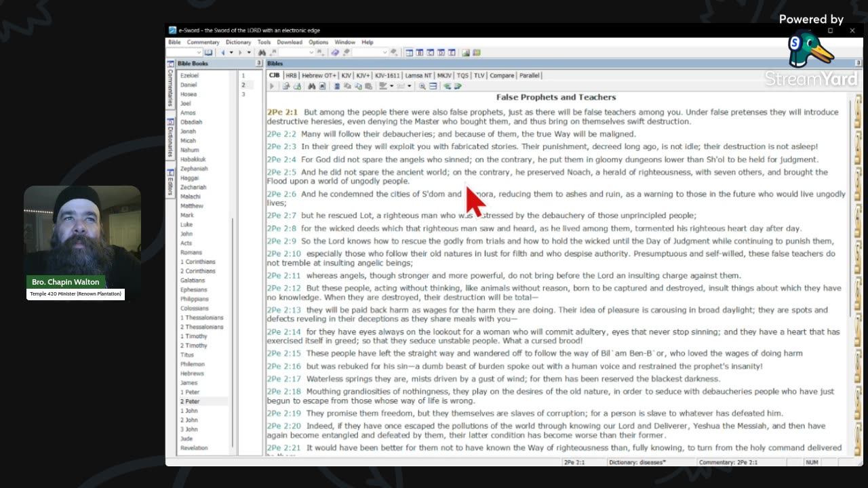The width and height of the screenshot is (868, 488).
Task: Open the back-history dropdown arrow
Action: 231,52
